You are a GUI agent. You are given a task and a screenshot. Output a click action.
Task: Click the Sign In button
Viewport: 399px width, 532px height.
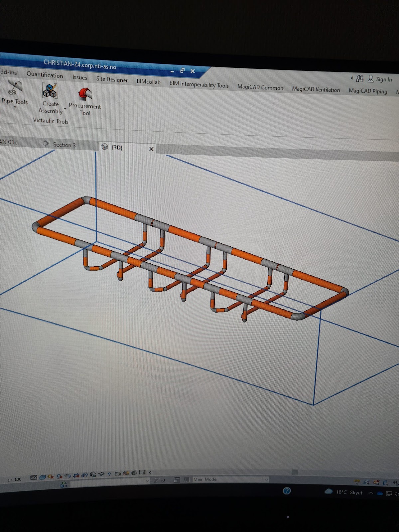(383, 79)
